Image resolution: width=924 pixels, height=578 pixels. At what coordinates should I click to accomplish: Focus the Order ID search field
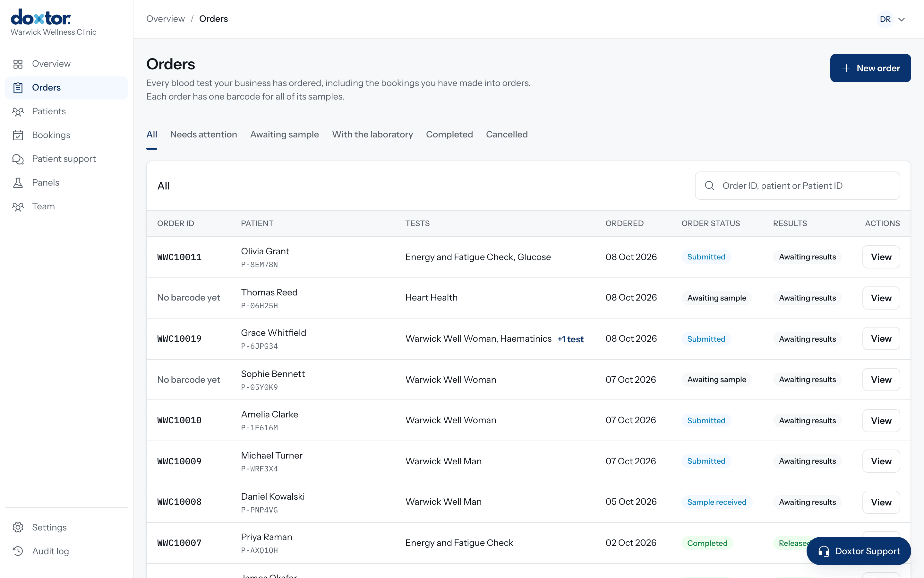pos(797,186)
